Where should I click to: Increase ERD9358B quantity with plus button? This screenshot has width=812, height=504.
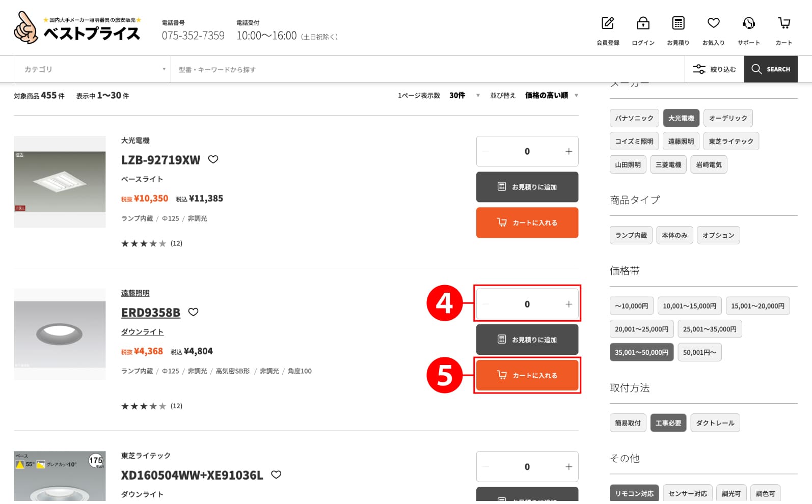coord(569,304)
